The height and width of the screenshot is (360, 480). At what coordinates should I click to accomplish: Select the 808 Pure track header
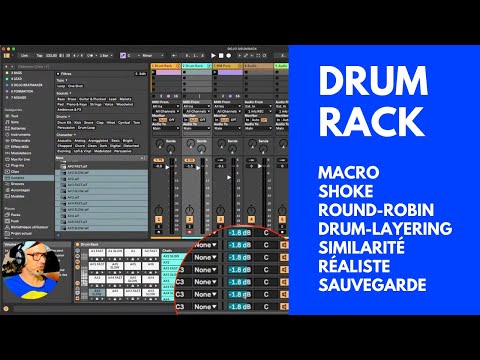(228, 66)
